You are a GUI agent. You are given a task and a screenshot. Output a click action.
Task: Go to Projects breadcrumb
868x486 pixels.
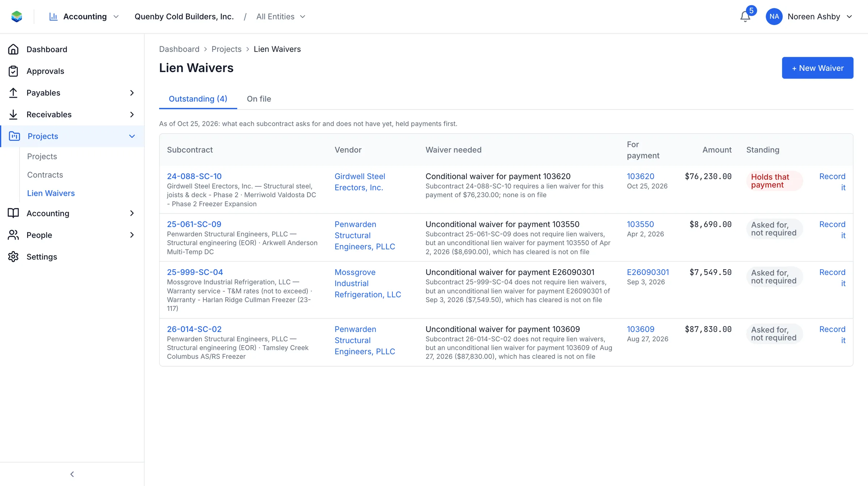click(226, 49)
